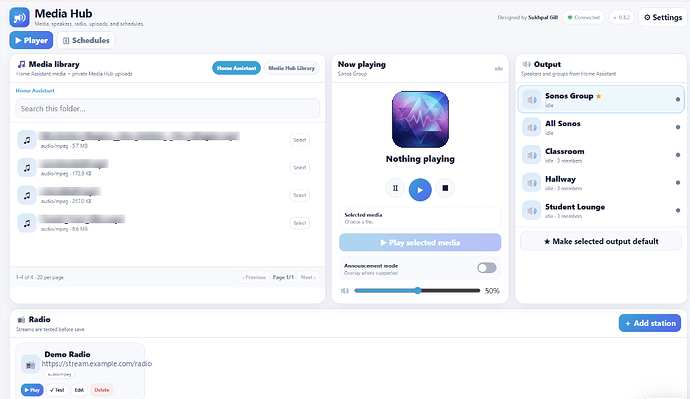
Task: Select the 5.7 MB audio file
Action: point(300,140)
